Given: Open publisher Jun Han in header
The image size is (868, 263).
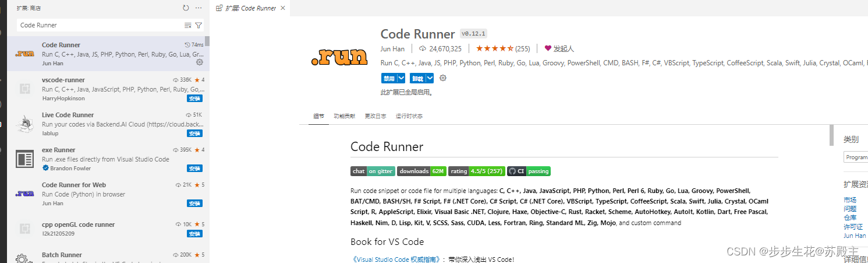Looking at the screenshot, I should point(392,48).
